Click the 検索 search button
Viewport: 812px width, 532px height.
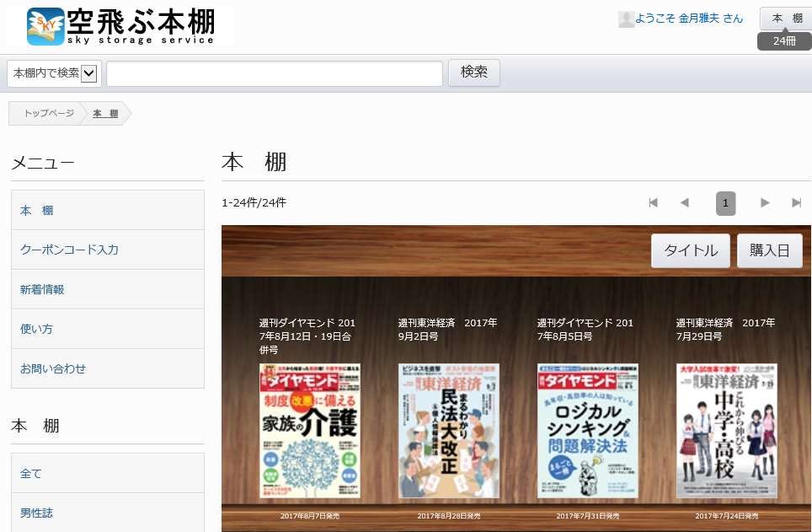pyautogui.click(x=474, y=72)
